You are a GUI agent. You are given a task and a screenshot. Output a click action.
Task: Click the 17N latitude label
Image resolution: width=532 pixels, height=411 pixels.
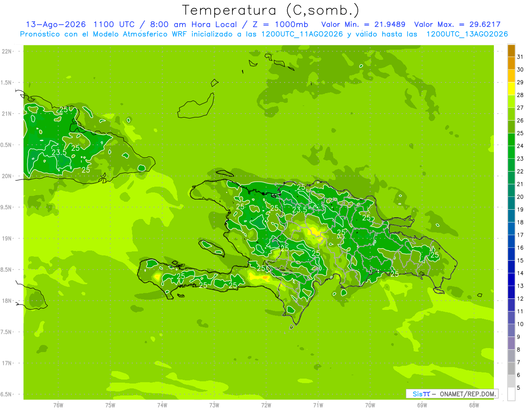pyautogui.click(x=6, y=363)
